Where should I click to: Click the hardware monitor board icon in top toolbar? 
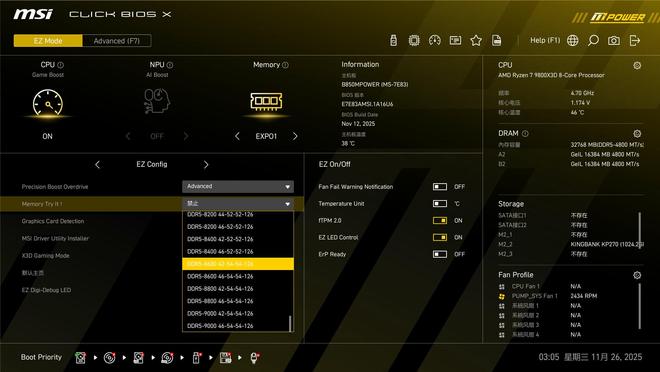pyautogui.click(x=455, y=40)
